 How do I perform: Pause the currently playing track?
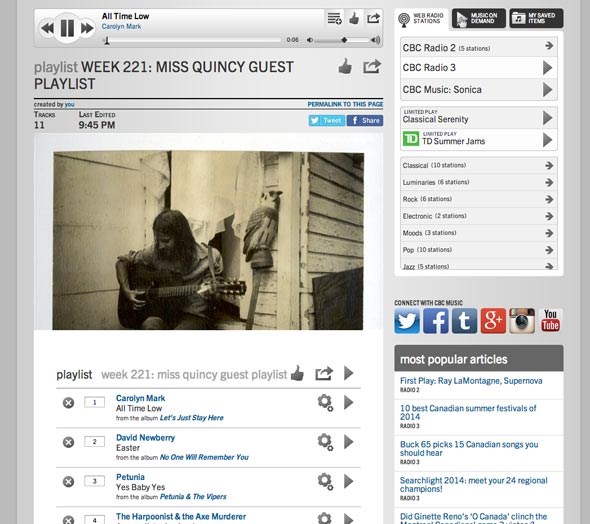point(67,28)
